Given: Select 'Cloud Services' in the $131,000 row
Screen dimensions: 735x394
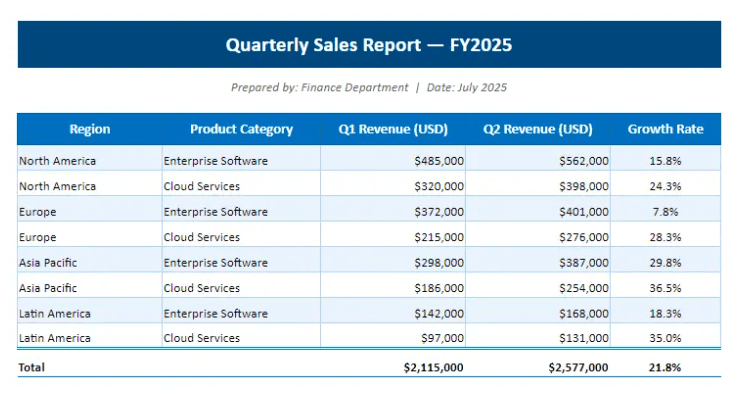Looking at the screenshot, I should (x=202, y=338).
